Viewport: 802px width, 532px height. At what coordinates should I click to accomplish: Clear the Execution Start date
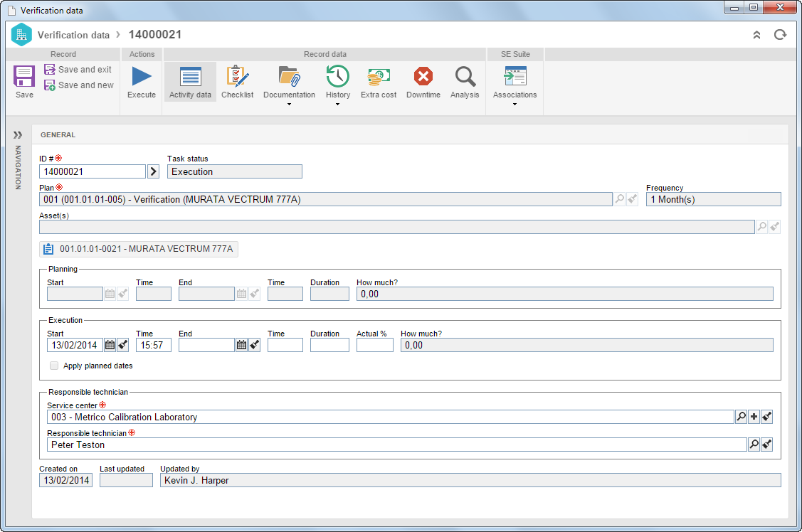click(122, 345)
